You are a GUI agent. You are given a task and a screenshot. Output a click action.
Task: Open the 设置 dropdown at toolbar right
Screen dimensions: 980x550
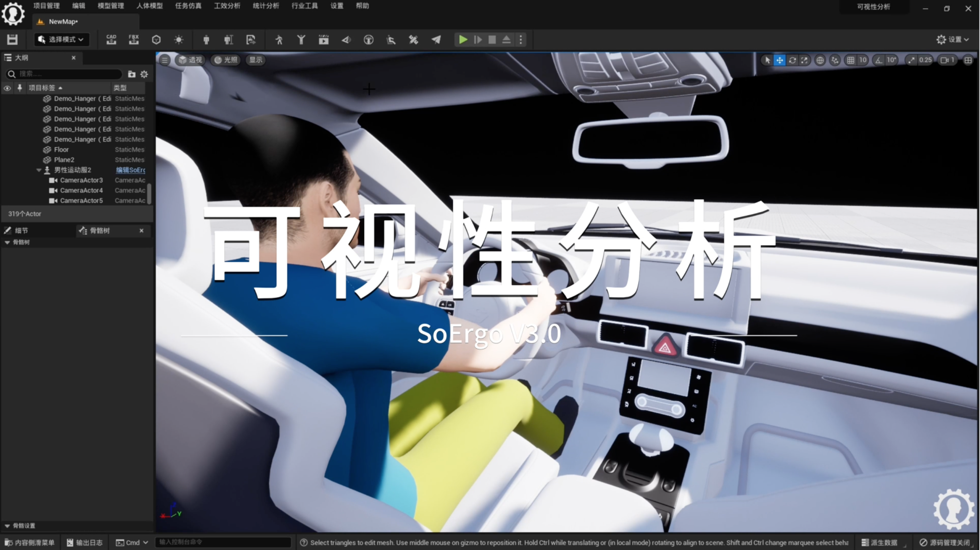coord(953,40)
